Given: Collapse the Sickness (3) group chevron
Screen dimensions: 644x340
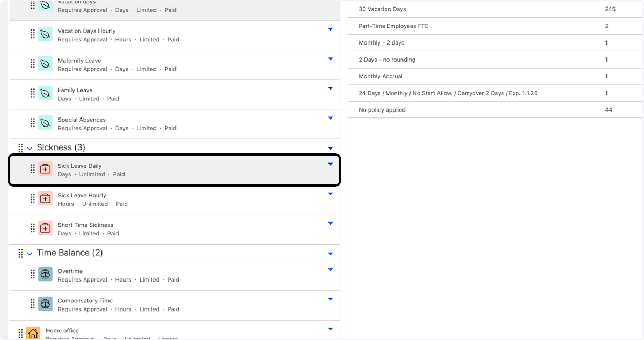Looking at the screenshot, I should point(30,148).
